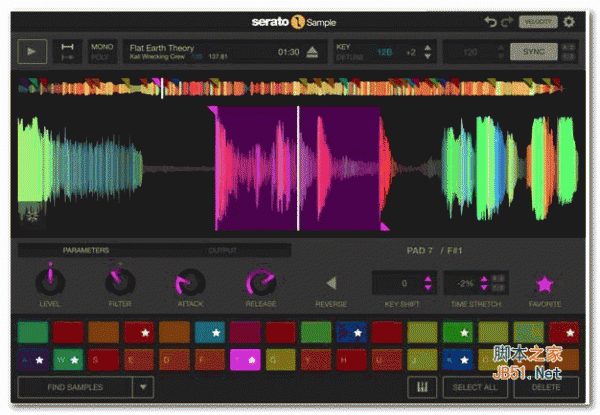
Task: Select the end flag of purple region
Action: pos(385,226)
